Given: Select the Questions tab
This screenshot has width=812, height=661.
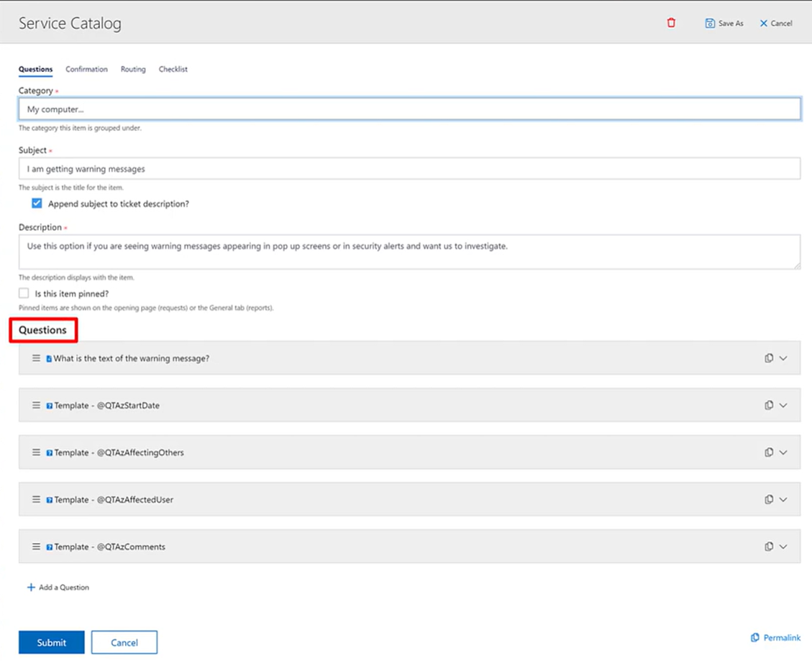Looking at the screenshot, I should click(x=36, y=69).
